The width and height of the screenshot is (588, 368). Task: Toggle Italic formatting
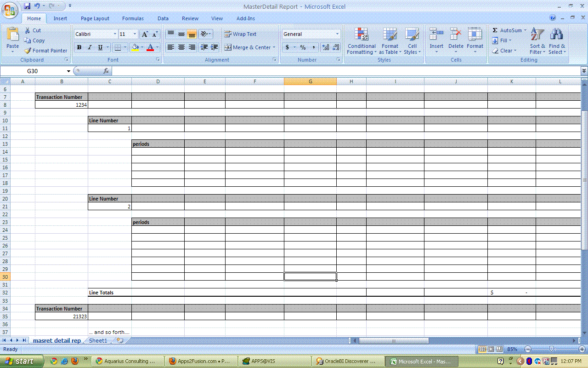[90, 47]
